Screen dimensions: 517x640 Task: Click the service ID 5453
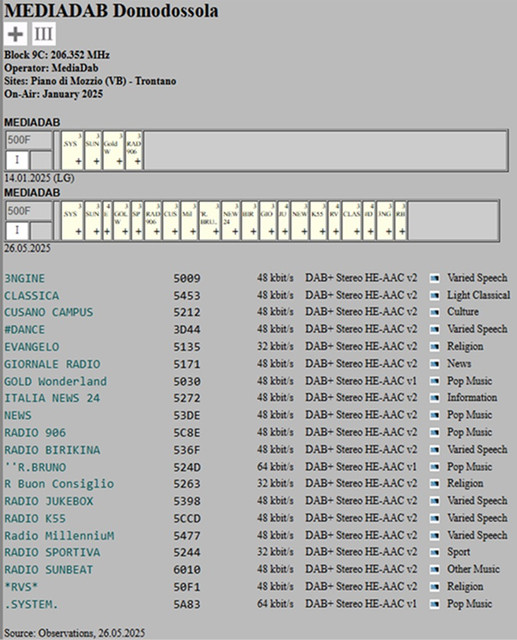(187, 296)
